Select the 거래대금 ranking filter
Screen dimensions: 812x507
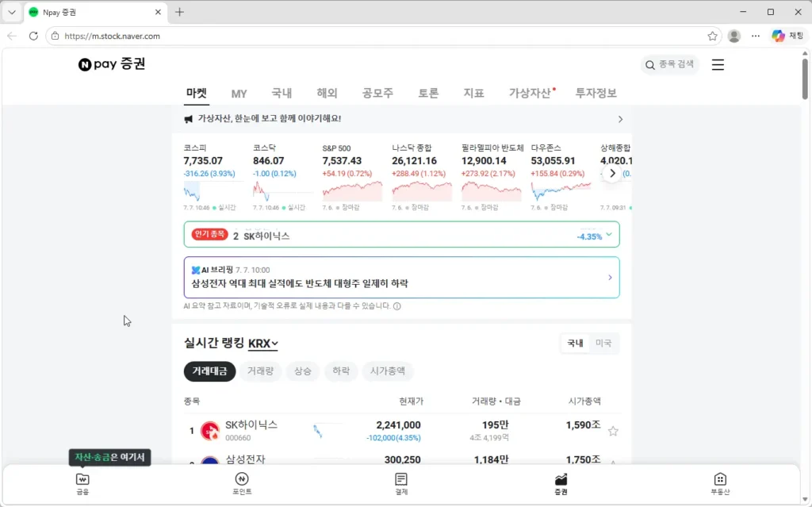[209, 371]
